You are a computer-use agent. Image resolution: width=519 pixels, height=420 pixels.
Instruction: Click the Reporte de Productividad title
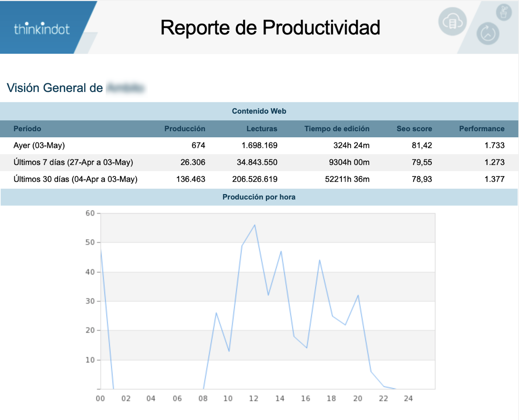click(270, 28)
